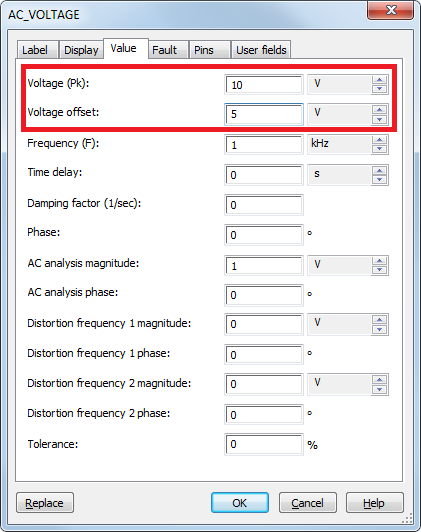Confirm settings with the OK button
The height and width of the screenshot is (532, 421).
coord(240,502)
